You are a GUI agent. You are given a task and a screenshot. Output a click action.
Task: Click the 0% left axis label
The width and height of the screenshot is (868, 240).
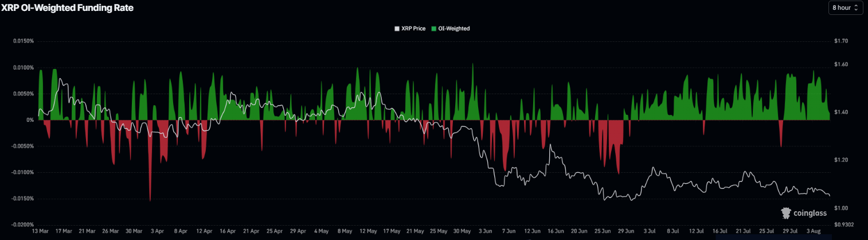click(30, 120)
